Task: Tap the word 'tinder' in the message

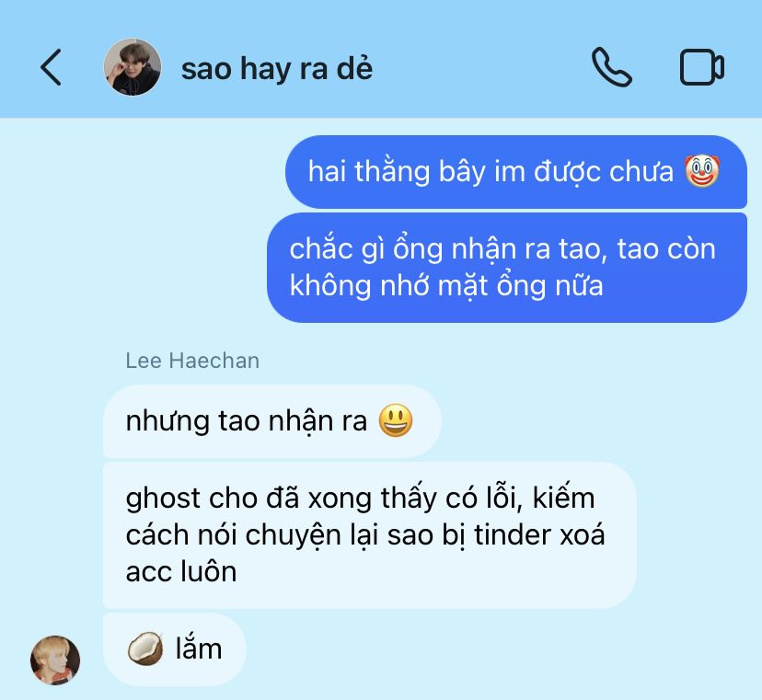Action: tap(514, 534)
